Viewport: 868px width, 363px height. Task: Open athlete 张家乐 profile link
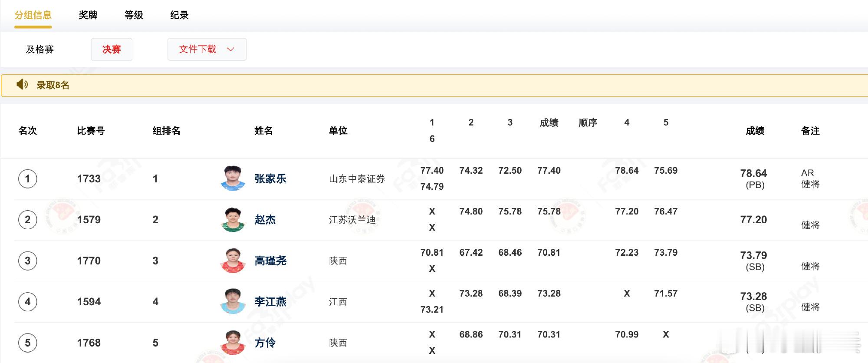[270, 179]
